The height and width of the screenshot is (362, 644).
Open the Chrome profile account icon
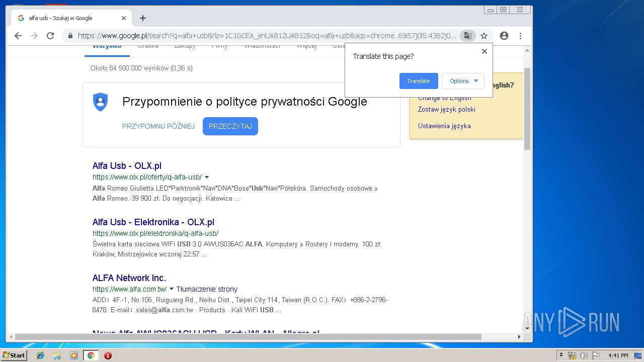[504, 36]
